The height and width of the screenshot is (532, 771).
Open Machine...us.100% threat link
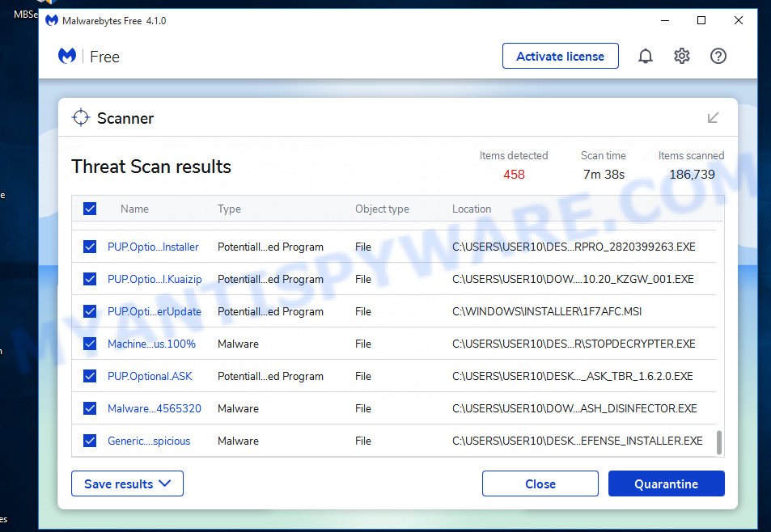point(151,344)
